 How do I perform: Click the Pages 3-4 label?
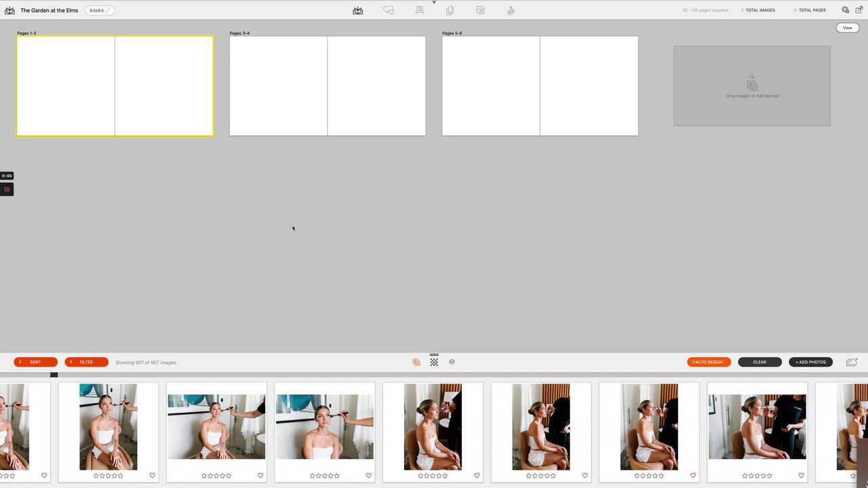click(239, 33)
